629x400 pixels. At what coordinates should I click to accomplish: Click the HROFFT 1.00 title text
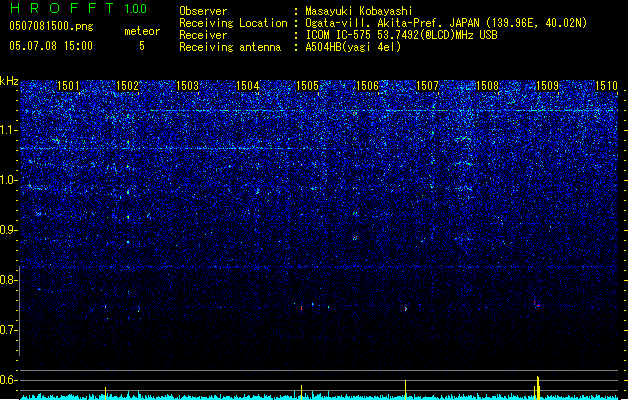pyautogui.click(x=79, y=8)
